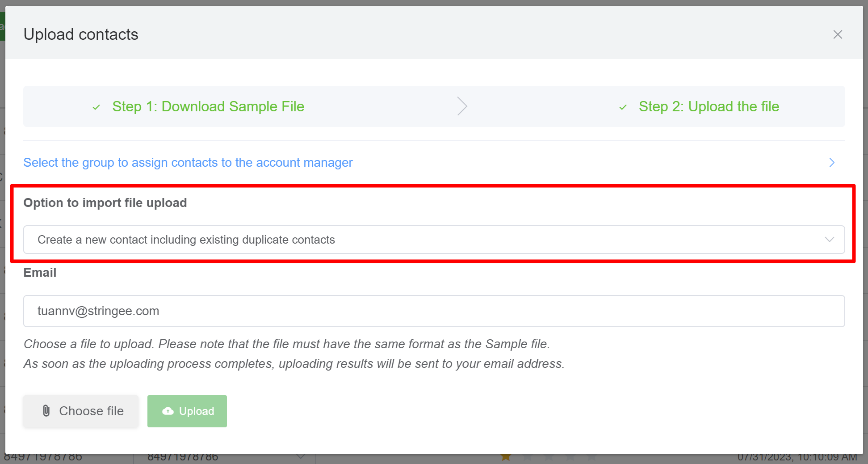Click the Step 2 green checkmark icon
The height and width of the screenshot is (464, 868).
(623, 107)
